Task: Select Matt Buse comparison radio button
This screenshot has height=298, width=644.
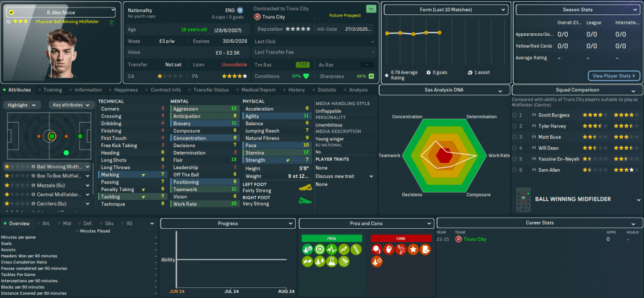Action: [x=514, y=136]
